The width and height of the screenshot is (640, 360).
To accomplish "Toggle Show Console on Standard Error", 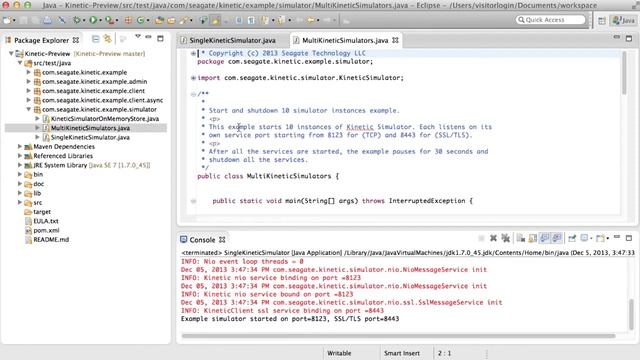I will 557,238.
